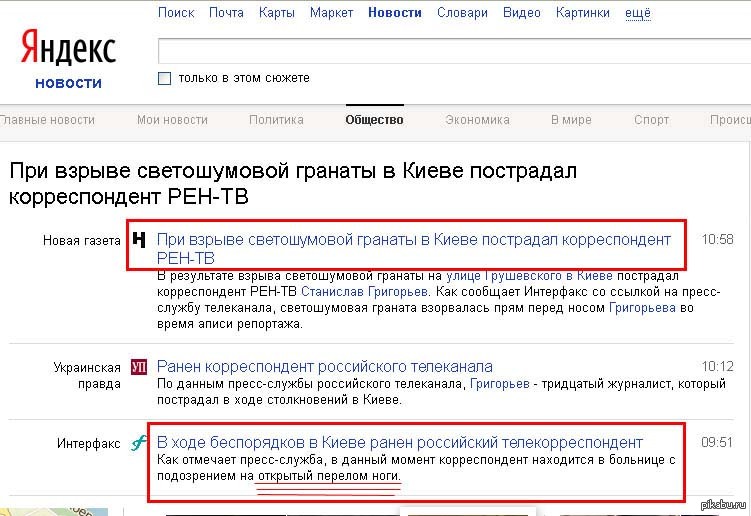Click the Интерфакс source icon
The height and width of the screenshot is (516, 751).
click(139, 443)
